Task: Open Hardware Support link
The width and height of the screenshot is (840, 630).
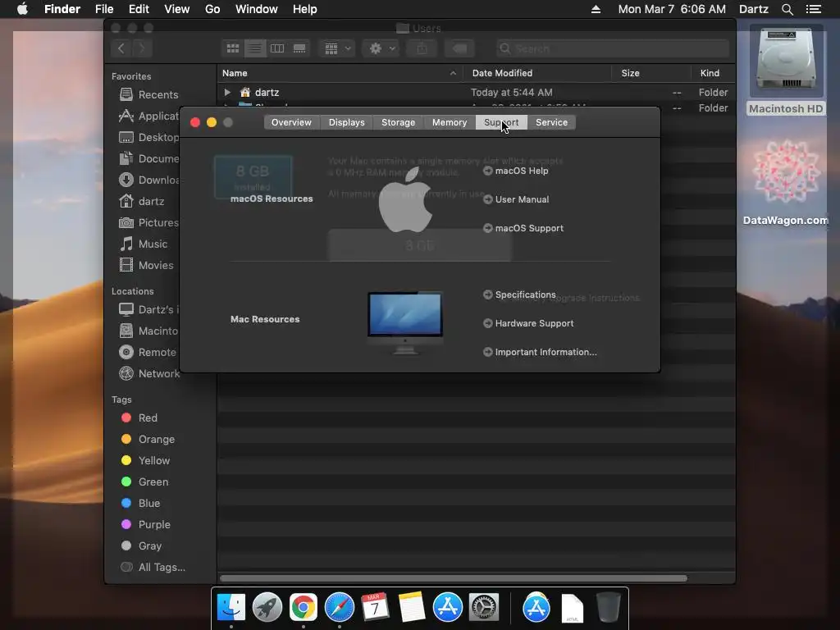Action: click(x=534, y=323)
